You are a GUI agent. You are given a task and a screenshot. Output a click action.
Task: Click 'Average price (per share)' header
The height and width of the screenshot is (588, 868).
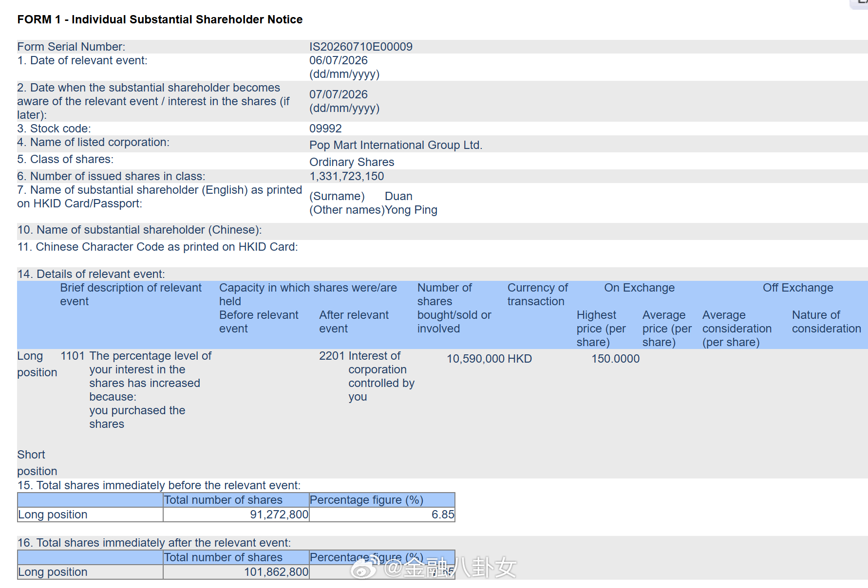667,329
